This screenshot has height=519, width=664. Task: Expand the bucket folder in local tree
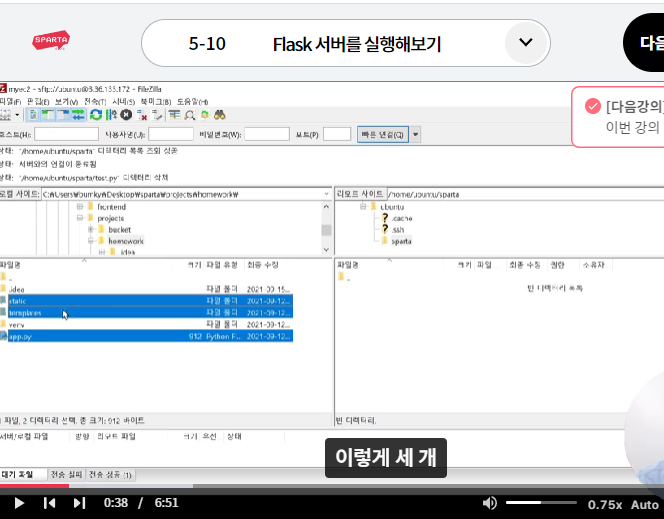coord(91,229)
